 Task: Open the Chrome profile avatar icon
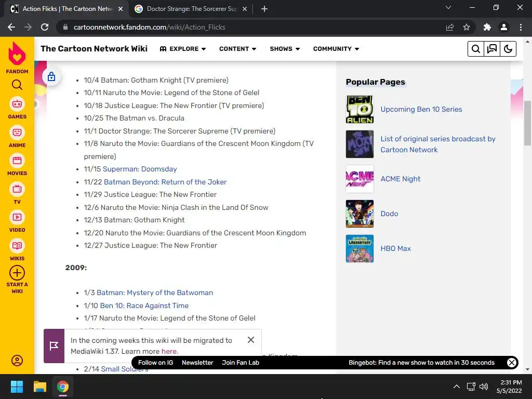pos(504,27)
